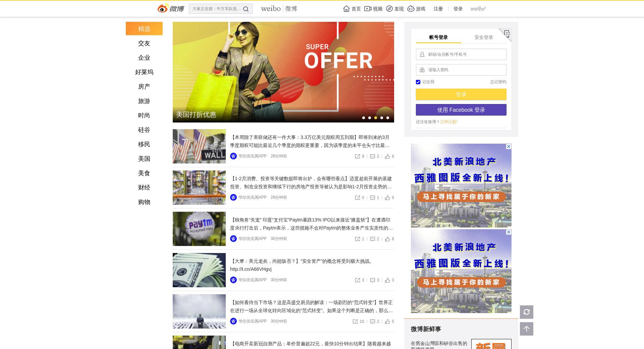Open 游戏 games section in navigation
Viewport: 644px width, 349px height.
click(416, 9)
